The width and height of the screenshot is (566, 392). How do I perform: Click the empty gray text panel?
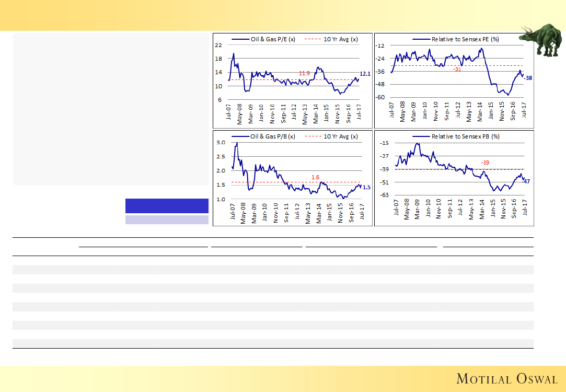tap(110, 109)
